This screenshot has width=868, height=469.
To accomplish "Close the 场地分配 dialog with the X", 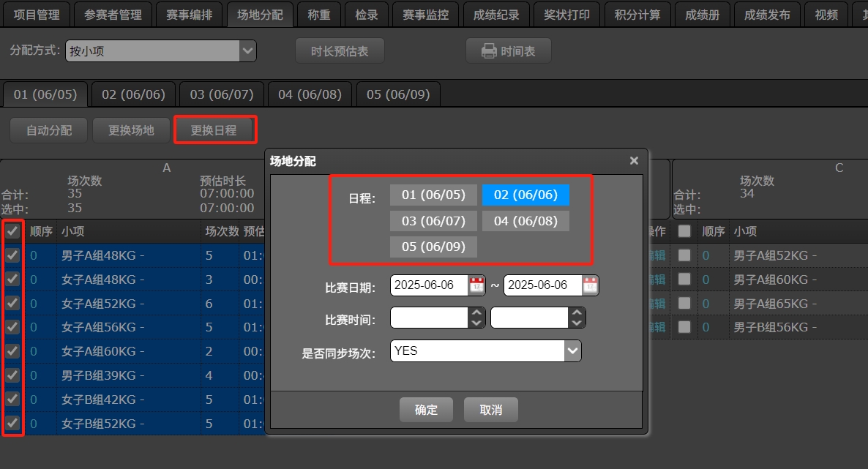I will pos(634,160).
